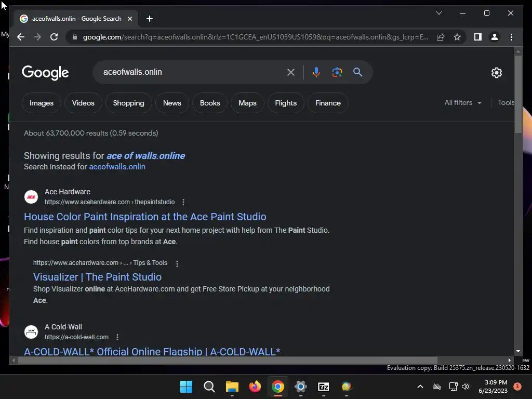Image resolution: width=532 pixels, height=399 pixels.
Task: Launch Firefox from the taskbar
Action: tap(255, 387)
